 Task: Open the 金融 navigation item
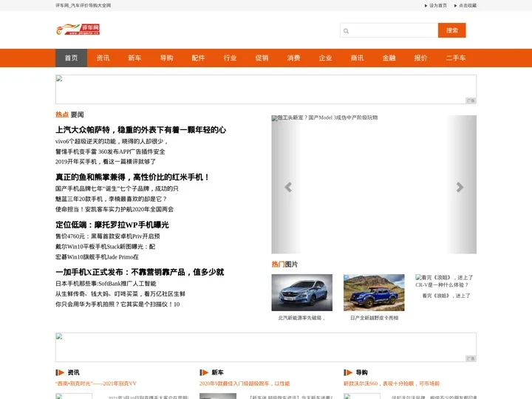pyautogui.click(x=389, y=58)
